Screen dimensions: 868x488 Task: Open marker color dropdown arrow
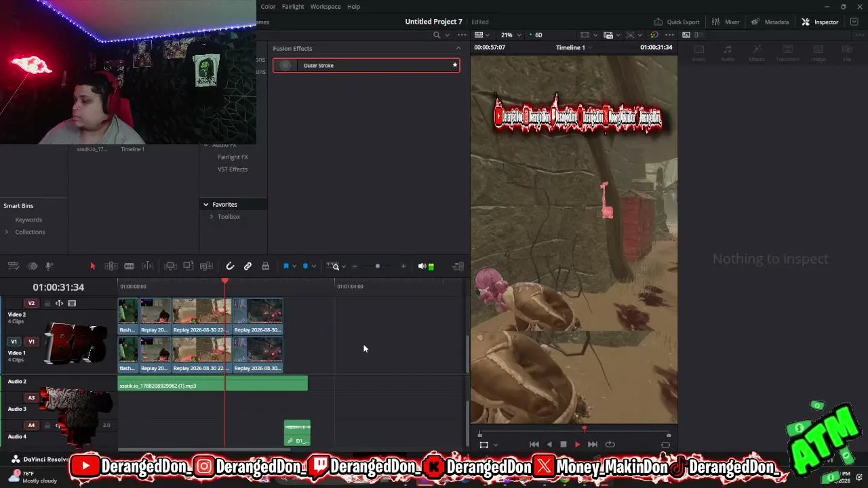(313, 266)
